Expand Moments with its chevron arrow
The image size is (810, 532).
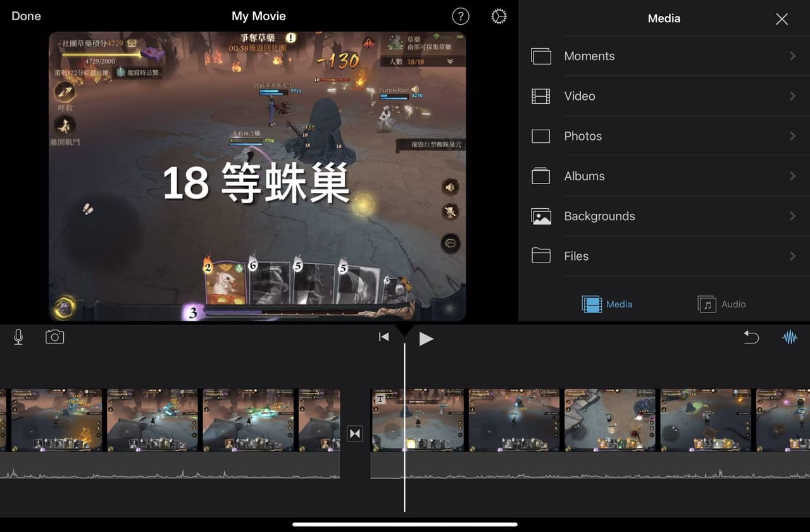[x=792, y=56]
